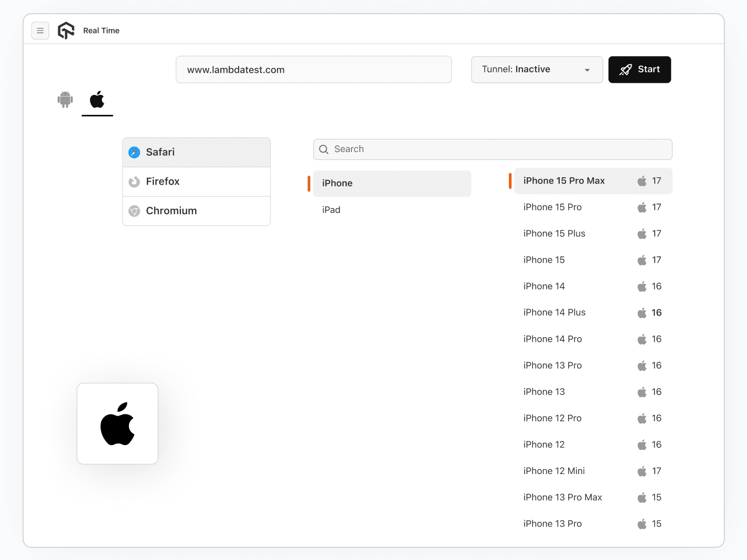
Task: Click the website URL input field
Action: point(313,69)
